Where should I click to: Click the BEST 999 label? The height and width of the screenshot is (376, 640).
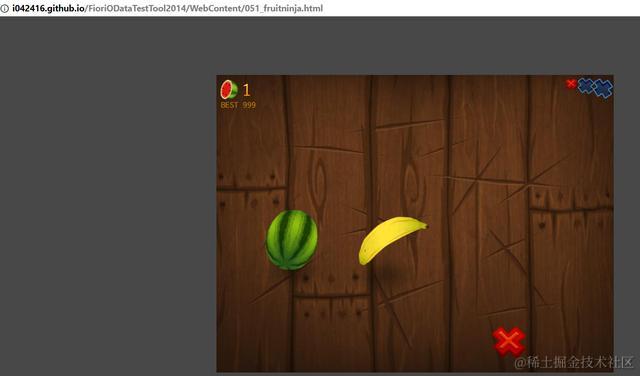238,105
